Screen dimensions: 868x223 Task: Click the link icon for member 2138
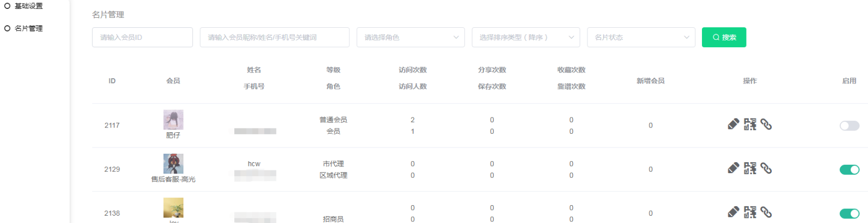pos(766,213)
